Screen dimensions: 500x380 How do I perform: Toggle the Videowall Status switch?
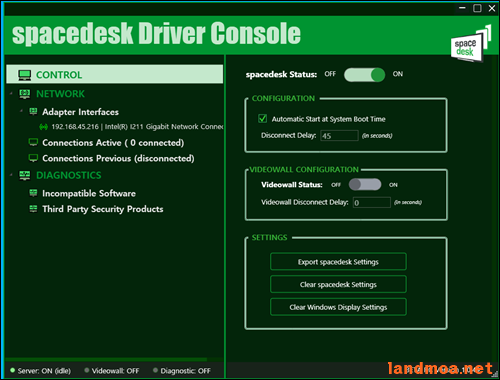pos(365,184)
